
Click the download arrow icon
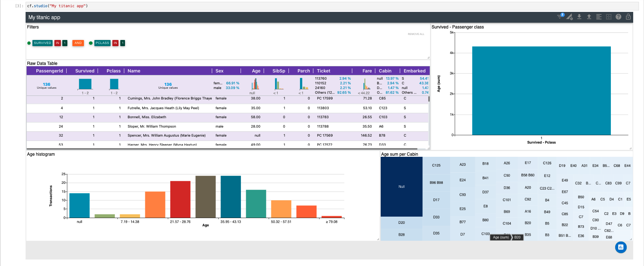(x=579, y=17)
